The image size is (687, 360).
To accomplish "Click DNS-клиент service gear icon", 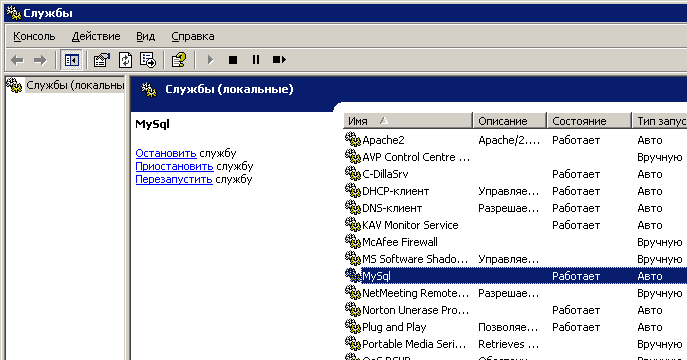I will [353, 208].
